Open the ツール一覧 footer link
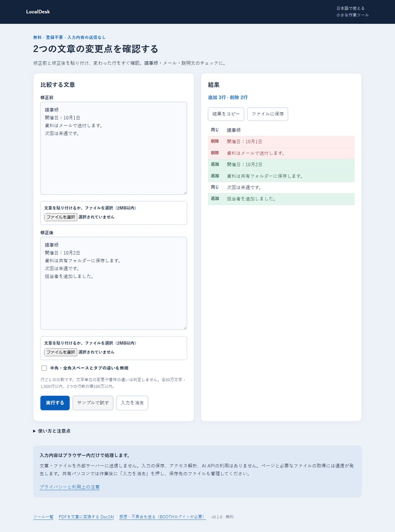Image resolution: width=395 pixels, height=532 pixels. coord(43,517)
